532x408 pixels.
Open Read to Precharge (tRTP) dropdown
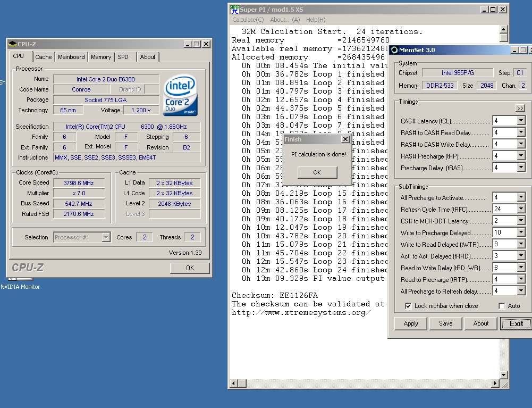pos(521,279)
